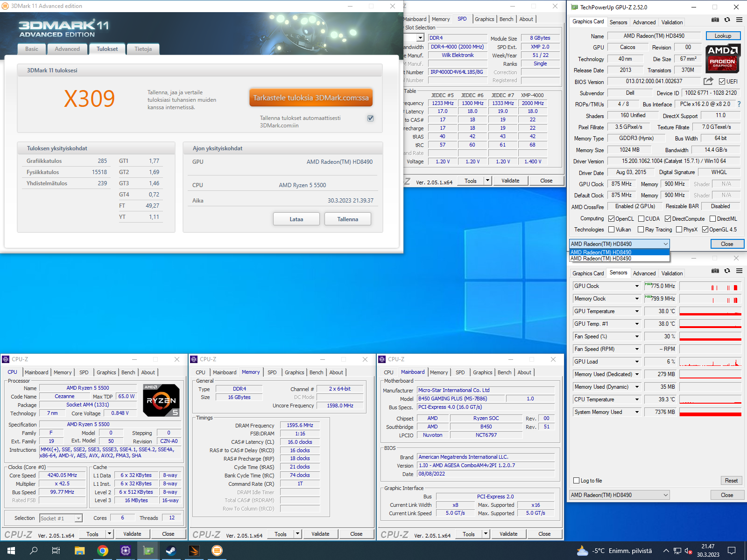Image resolution: width=747 pixels, height=560 pixels.
Task: Open the GPU selector above the open HD8490 list
Action: click(x=620, y=244)
